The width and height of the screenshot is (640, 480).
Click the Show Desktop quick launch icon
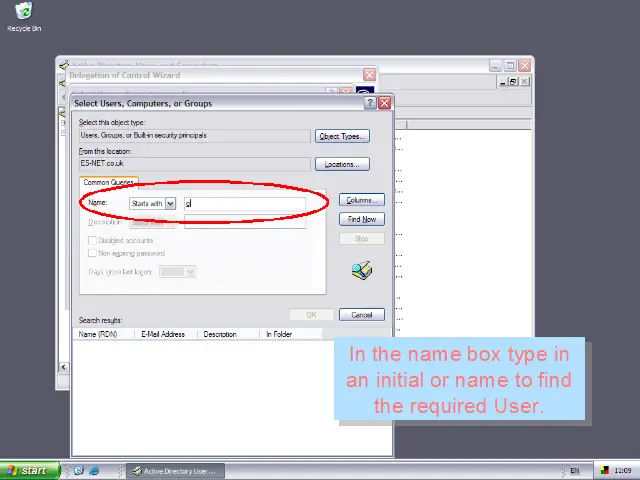[79, 470]
